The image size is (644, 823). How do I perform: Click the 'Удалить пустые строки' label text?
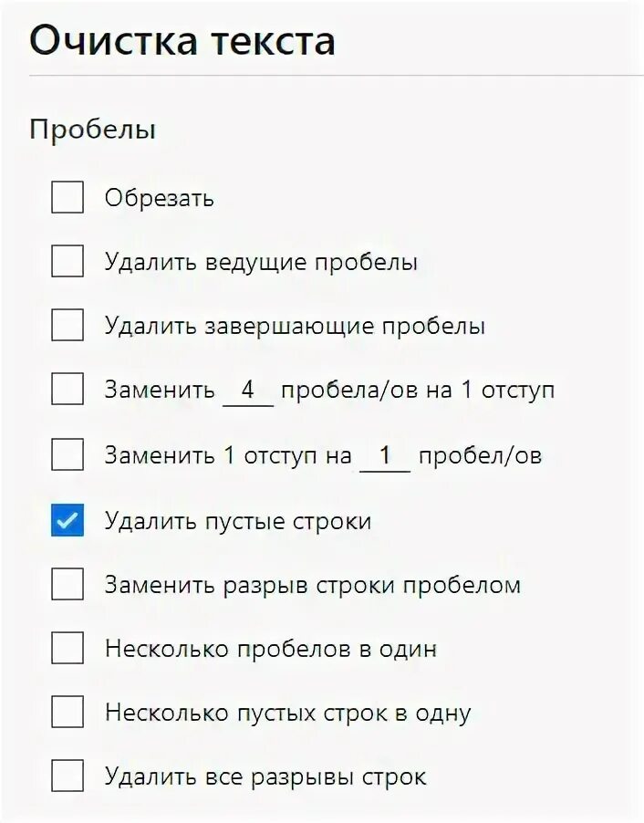[238, 521]
